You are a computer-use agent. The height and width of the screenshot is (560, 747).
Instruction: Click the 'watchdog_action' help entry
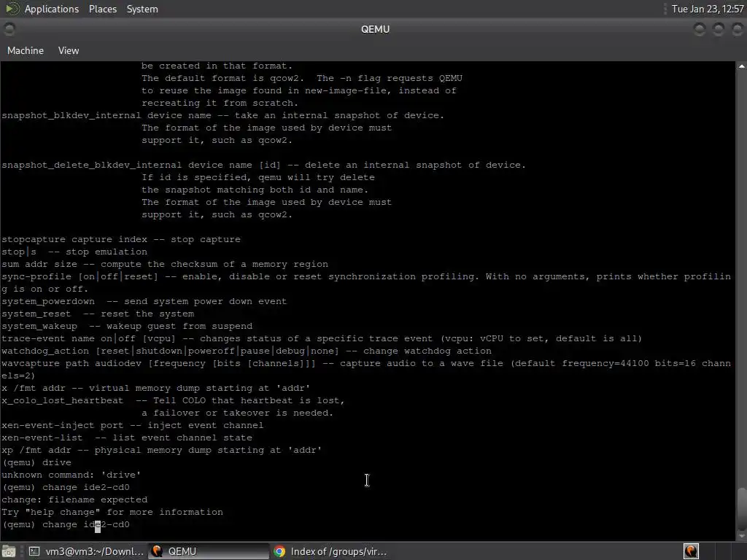coord(247,351)
